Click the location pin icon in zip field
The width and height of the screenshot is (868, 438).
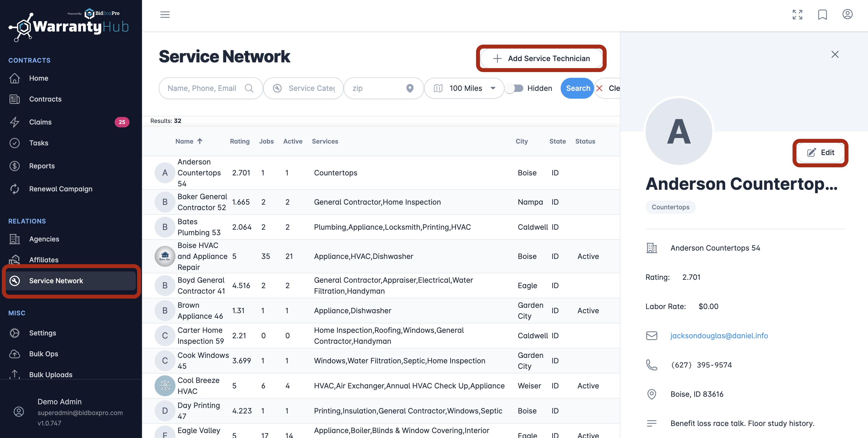(410, 88)
